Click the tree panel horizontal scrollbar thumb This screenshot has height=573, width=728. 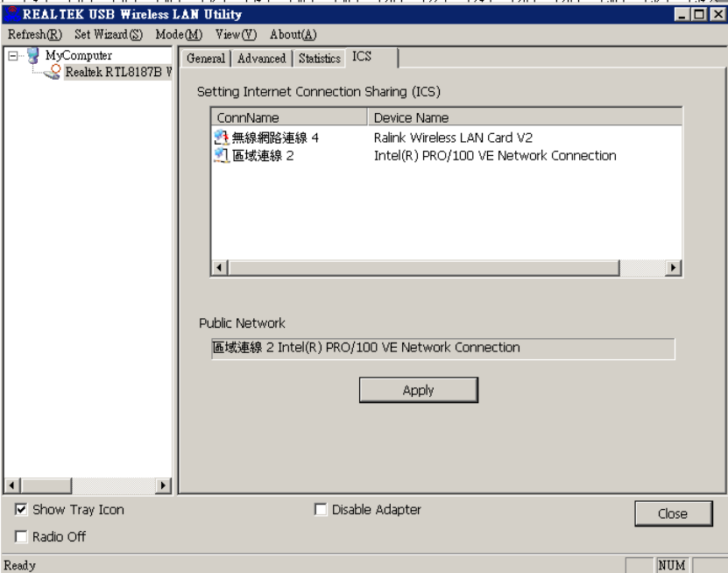point(46,485)
